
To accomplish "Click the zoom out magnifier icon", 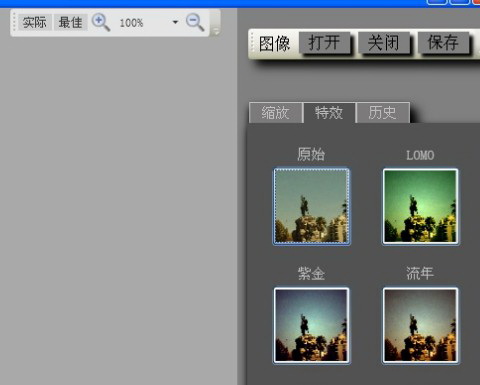I will click(x=195, y=22).
